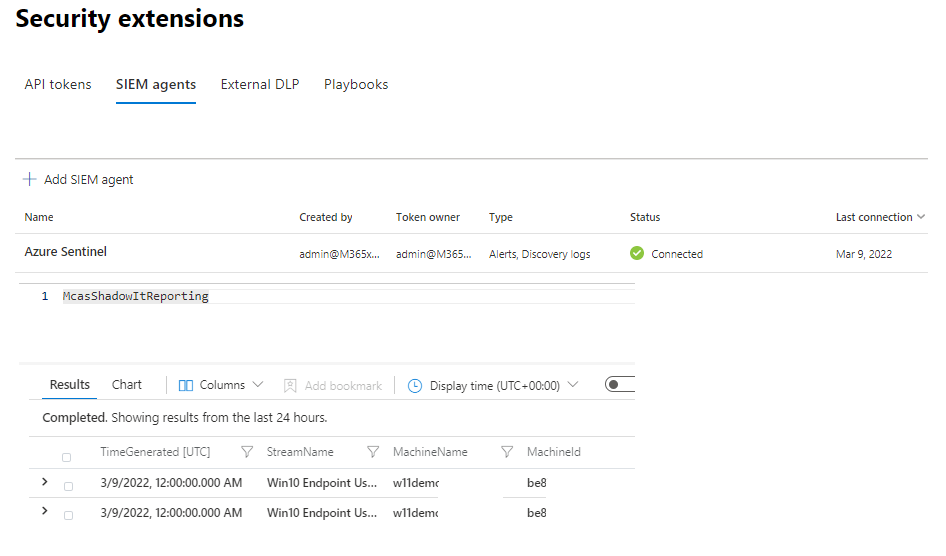Expand the second result row

pos(44,512)
